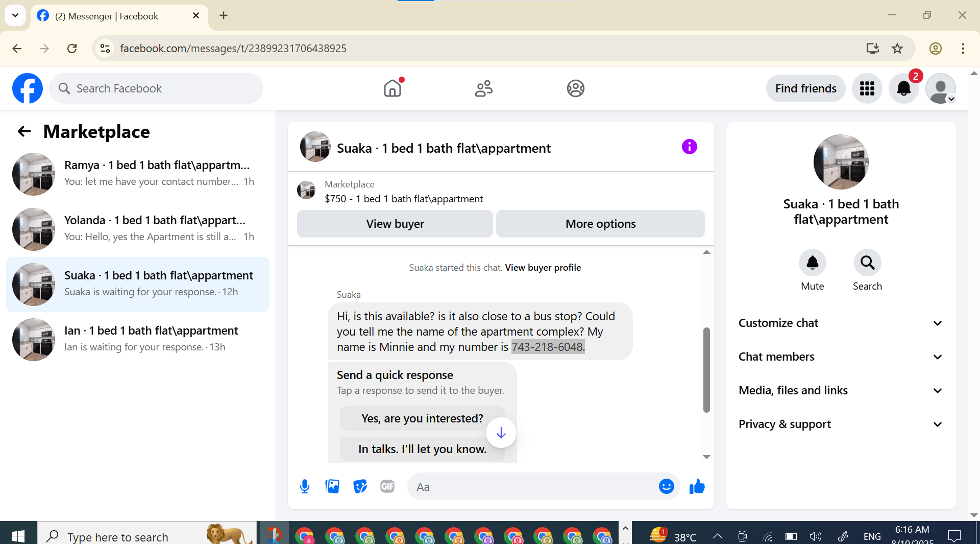Click the address bar URL
The height and width of the screenshot is (544, 980).
click(x=233, y=48)
